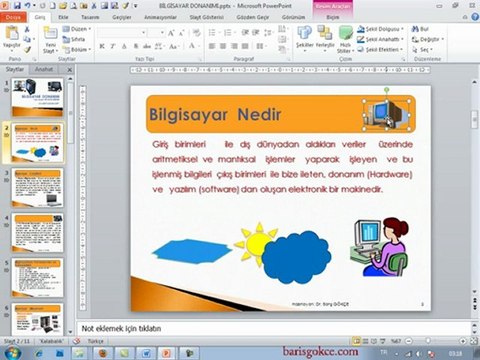
Task: Align text left in Paragraf group
Action: pos(212,46)
